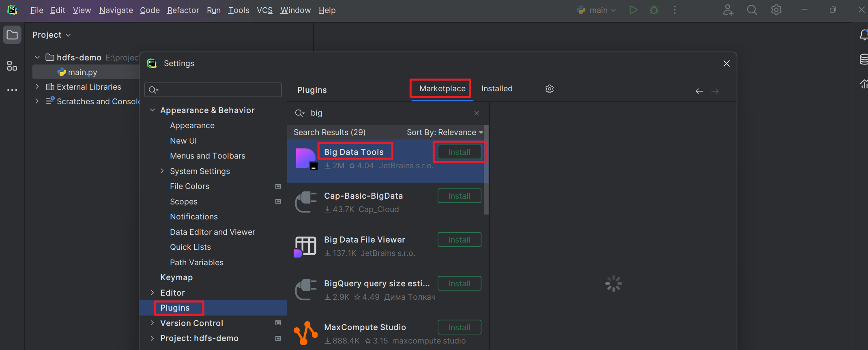Open the main run configuration dropdown
This screenshot has height=350, width=868.
pos(597,10)
